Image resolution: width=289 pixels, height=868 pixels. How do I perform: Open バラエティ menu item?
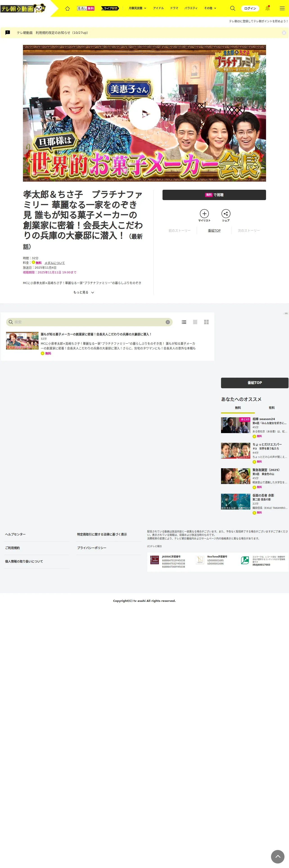coord(191,8)
